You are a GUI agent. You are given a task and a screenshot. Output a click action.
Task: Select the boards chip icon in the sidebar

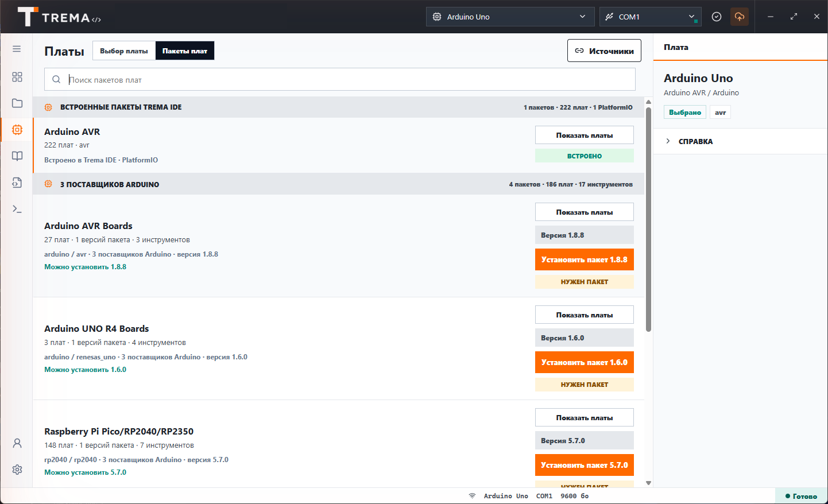tap(17, 130)
